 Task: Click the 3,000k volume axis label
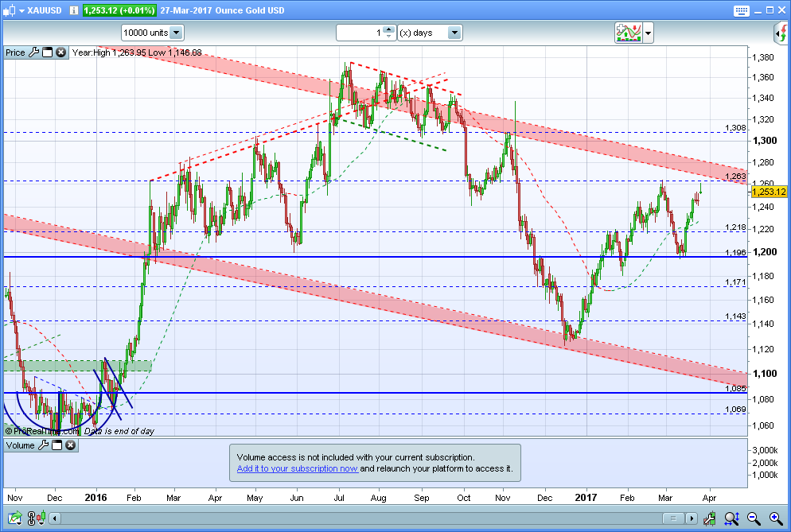[765, 450]
